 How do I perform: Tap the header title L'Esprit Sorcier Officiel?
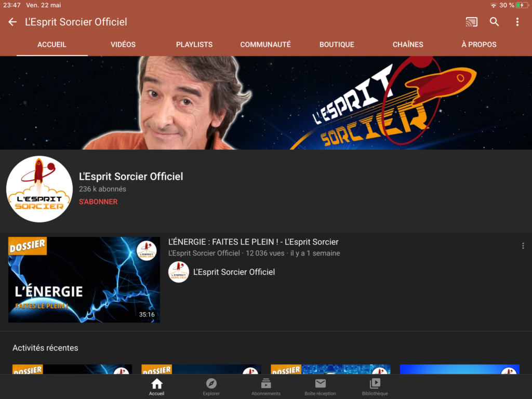(76, 22)
